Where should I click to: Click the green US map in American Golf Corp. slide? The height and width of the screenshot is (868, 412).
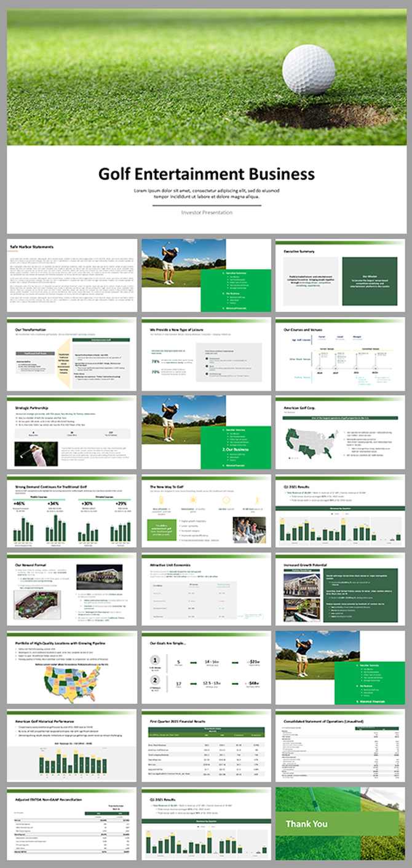point(312,443)
